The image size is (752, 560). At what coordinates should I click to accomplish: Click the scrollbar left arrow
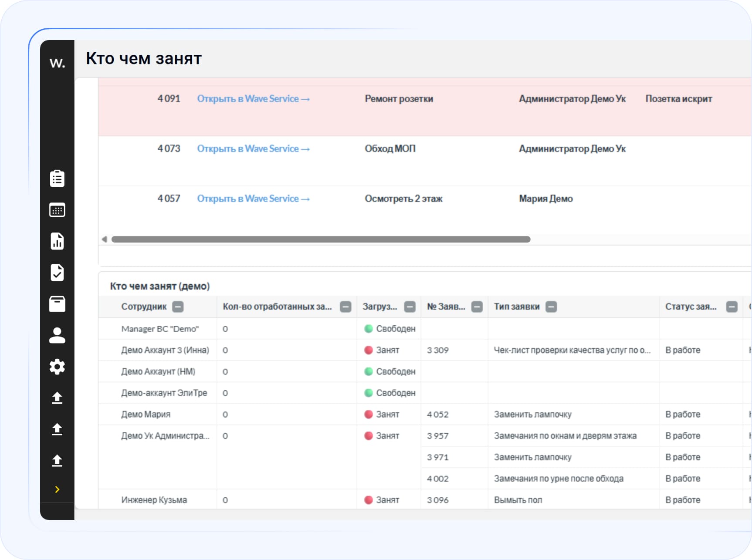point(105,240)
